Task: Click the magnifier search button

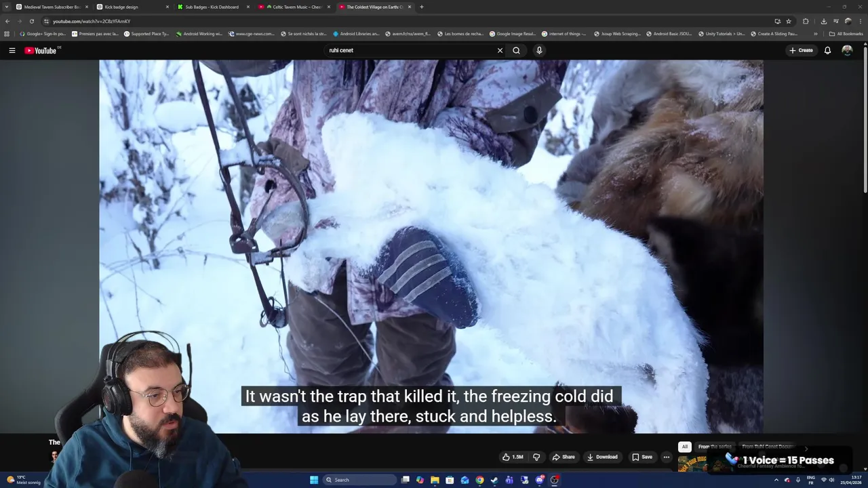Action: tap(516, 50)
